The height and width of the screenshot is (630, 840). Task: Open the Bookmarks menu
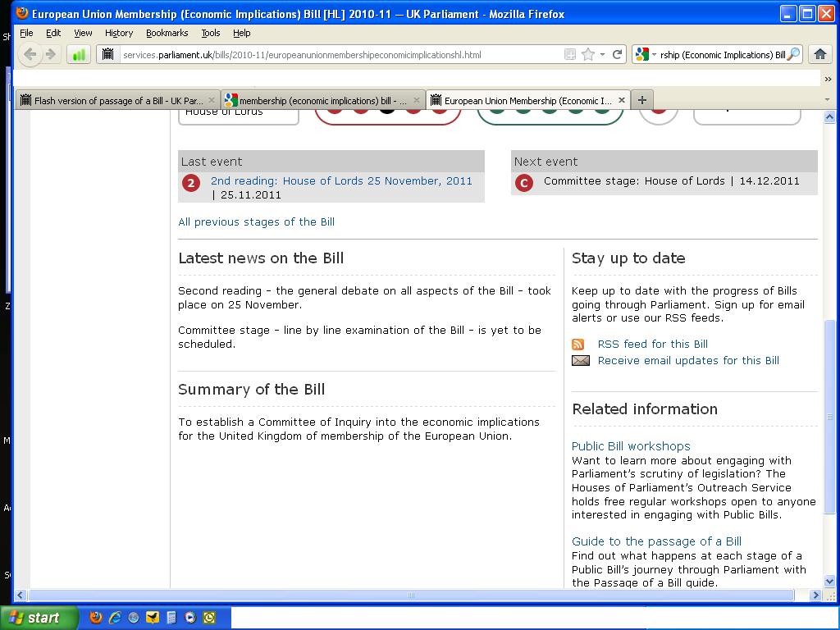(167, 33)
